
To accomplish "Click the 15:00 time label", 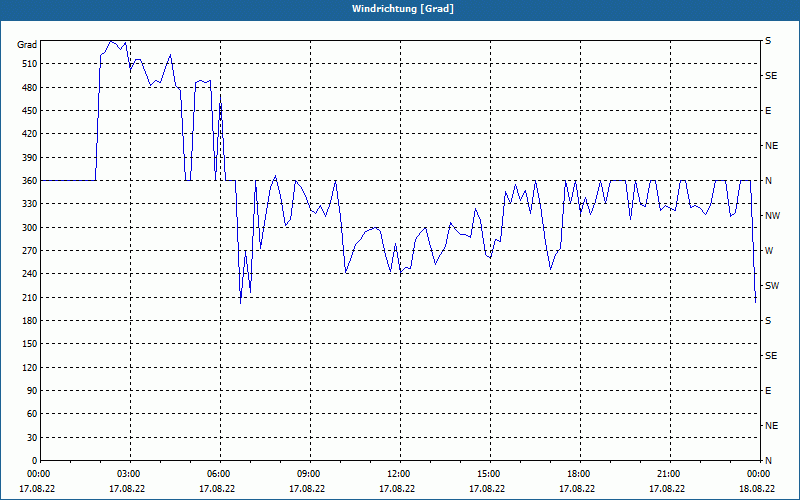I will pyautogui.click(x=490, y=474).
